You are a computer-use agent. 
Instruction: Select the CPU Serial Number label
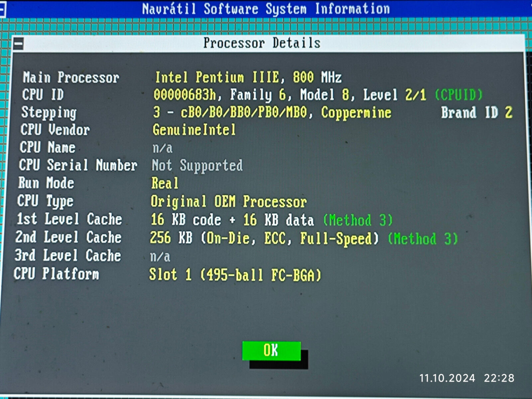(x=78, y=165)
